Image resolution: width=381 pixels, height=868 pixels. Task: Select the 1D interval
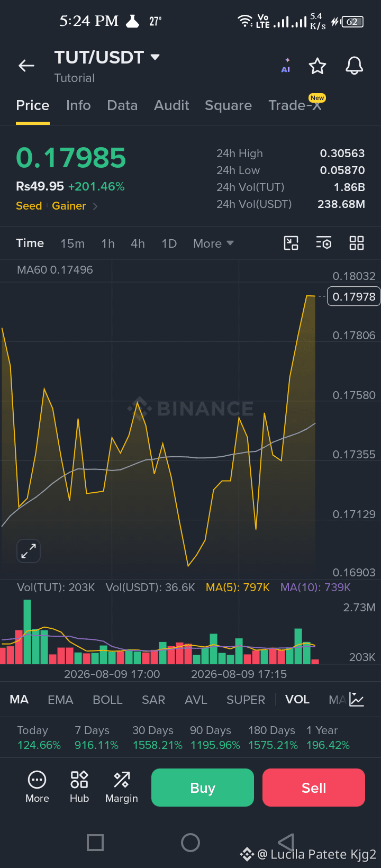pyautogui.click(x=169, y=243)
